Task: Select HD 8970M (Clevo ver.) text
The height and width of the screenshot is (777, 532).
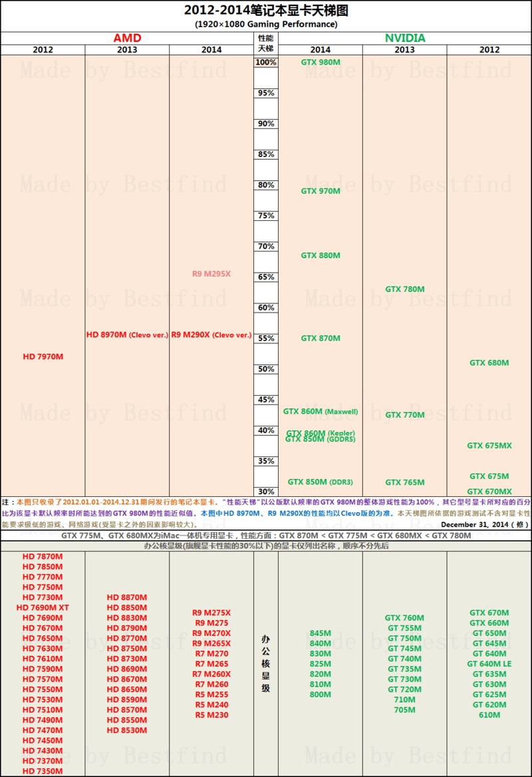Action: [127, 335]
